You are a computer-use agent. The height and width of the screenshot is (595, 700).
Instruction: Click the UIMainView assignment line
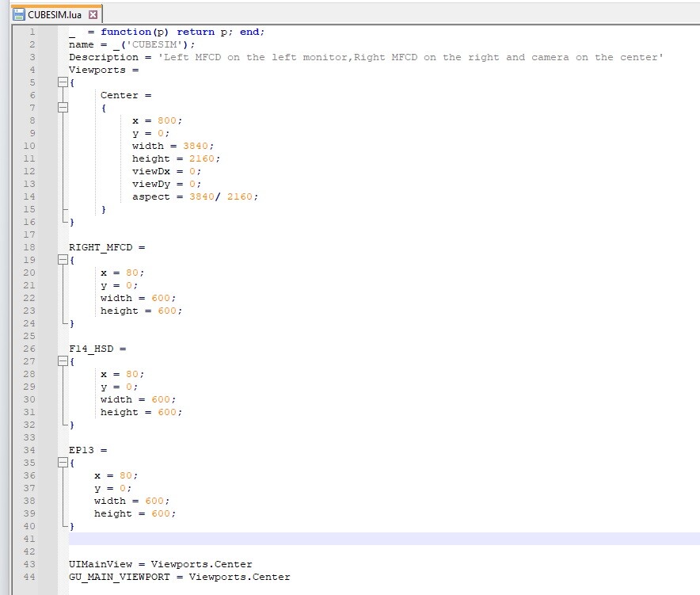[x=160, y=564]
